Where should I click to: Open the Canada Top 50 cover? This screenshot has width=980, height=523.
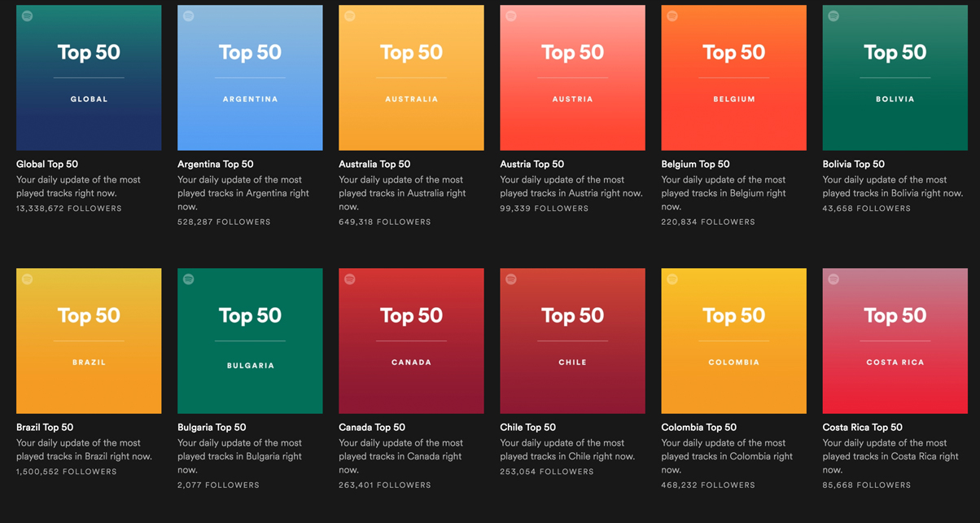pyautogui.click(x=411, y=341)
